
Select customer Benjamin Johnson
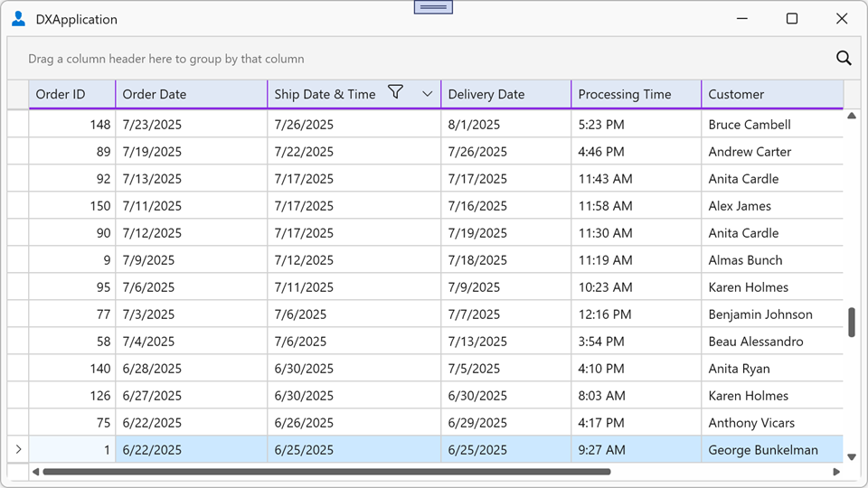[x=772, y=314]
